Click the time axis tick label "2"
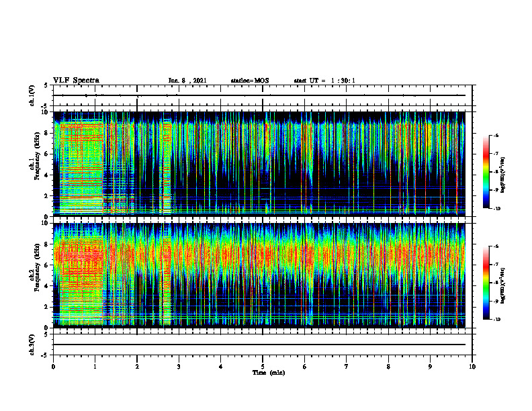This screenshot has height=411, width=532. [137, 367]
